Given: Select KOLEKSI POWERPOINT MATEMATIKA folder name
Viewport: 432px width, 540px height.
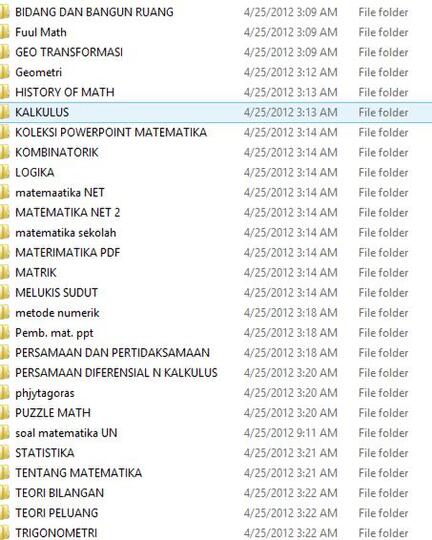Looking at the screenshot, I should (x=111, y=132).
